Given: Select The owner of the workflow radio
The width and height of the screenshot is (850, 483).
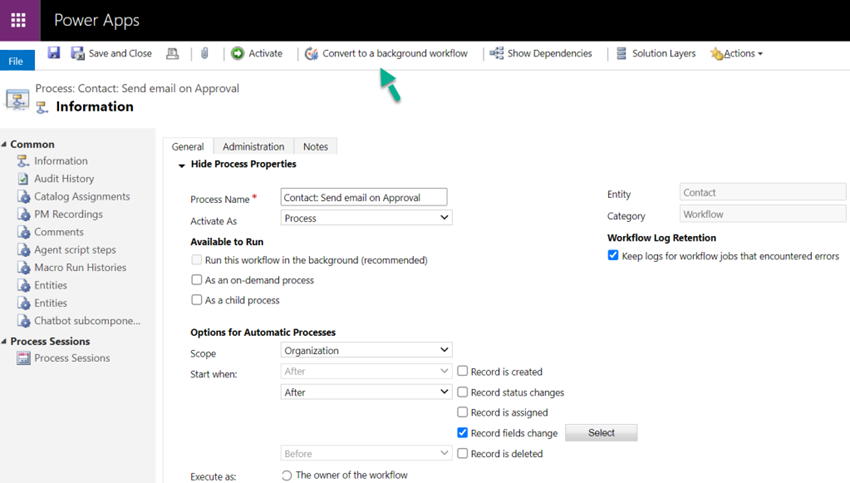Looking at the screenshot, I should pyautogui.click(x=287, y=475).
